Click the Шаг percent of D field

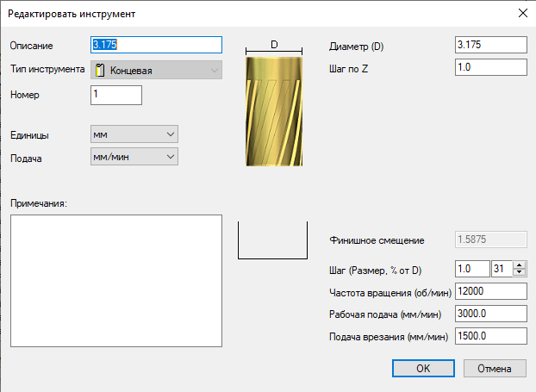click(x=502, y=269)
